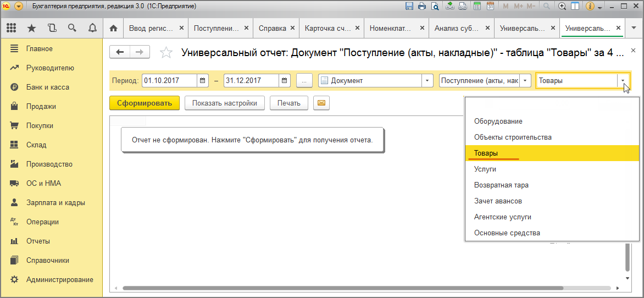644x298 pixels.
Task: Collapse the Товары table dropdown arrow
Action: 623,81
